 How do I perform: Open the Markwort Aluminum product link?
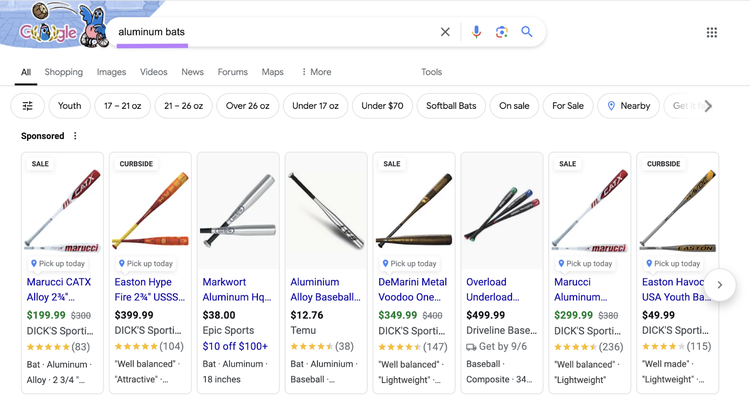[237, 289]
